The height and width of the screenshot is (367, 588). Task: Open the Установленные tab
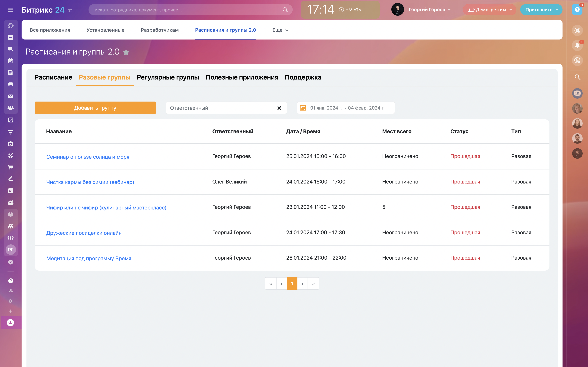tap(105, 30)
